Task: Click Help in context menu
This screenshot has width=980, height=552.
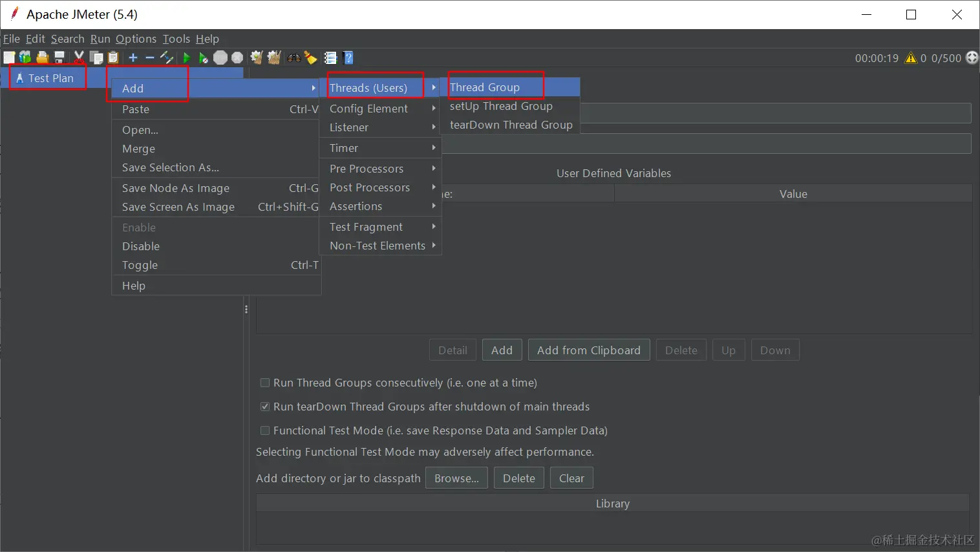Action: [216, 286]
